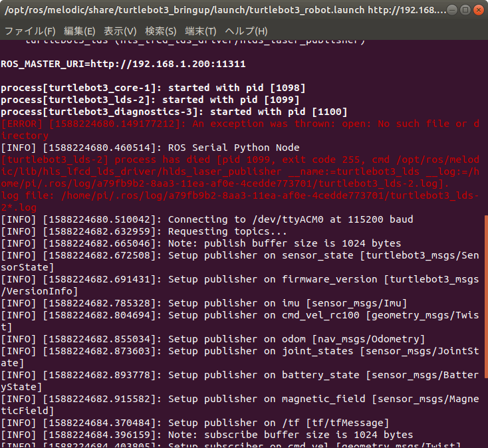Open the 編集(E) menu
This screenshot has width=488, height=448.
(79, 31)
